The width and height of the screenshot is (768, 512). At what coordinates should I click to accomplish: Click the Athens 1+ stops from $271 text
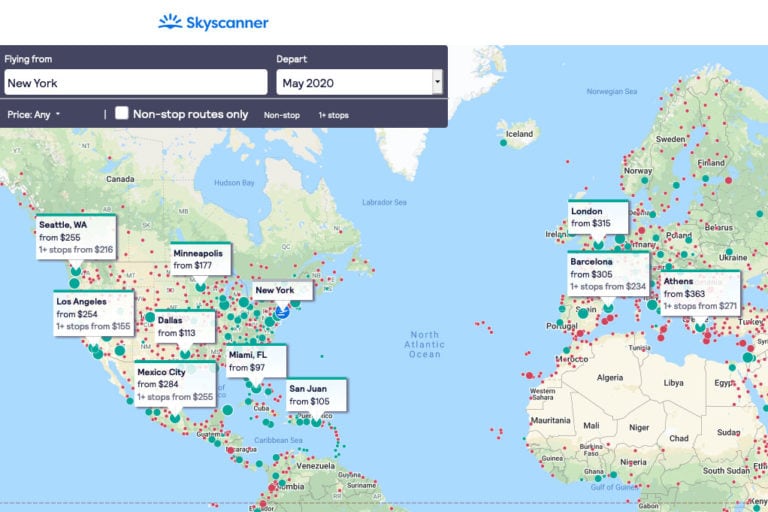tap(700, 306)
